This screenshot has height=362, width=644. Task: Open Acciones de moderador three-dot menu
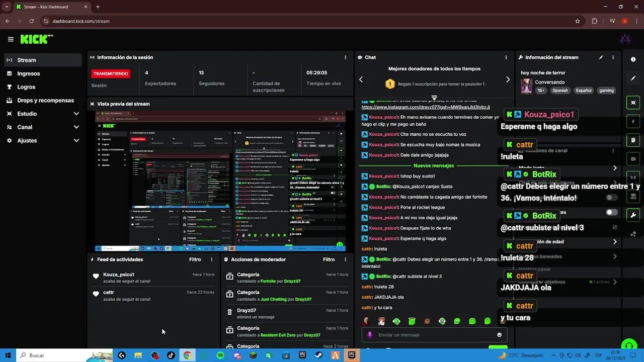(x=345, y=259)
